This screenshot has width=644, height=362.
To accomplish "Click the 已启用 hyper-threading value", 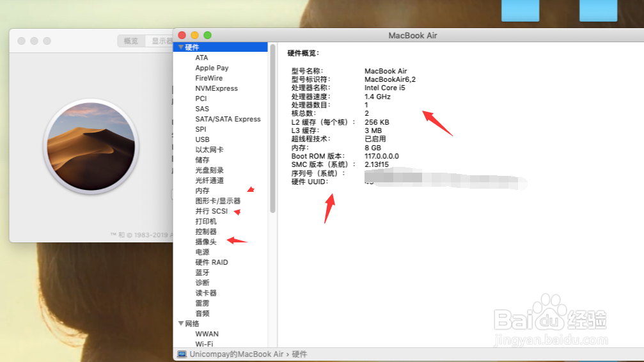I will coord(375,139).
